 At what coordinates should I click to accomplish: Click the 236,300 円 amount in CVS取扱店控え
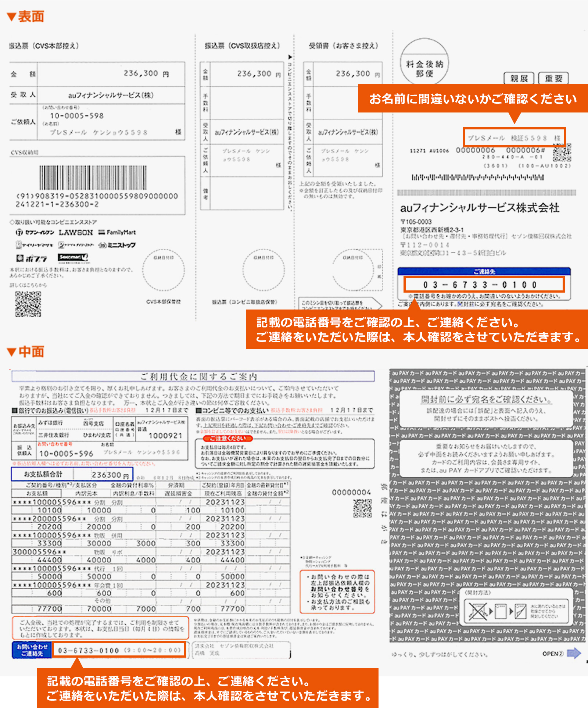click(259, 74)
